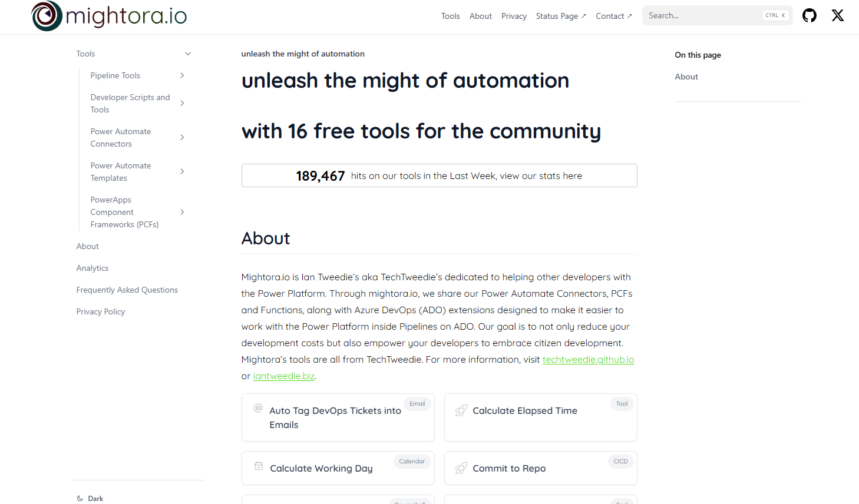Open Status Page in top navigation
Image resolution: width=859 pixels, height=504 pixels.
point(560,16)
